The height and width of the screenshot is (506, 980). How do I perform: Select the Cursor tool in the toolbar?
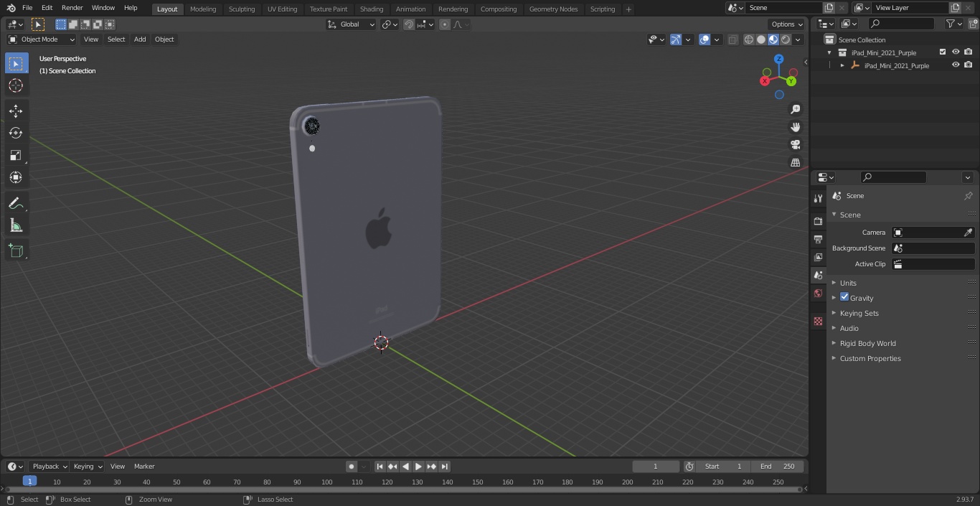pyautogui.click(x=16, y=85)
